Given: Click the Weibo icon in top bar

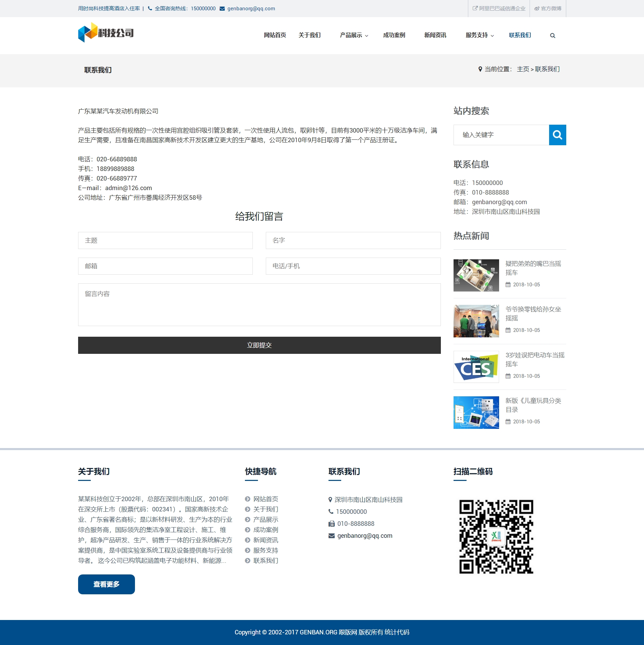Looking at the screenshot, I should click(x=537, y=9).
